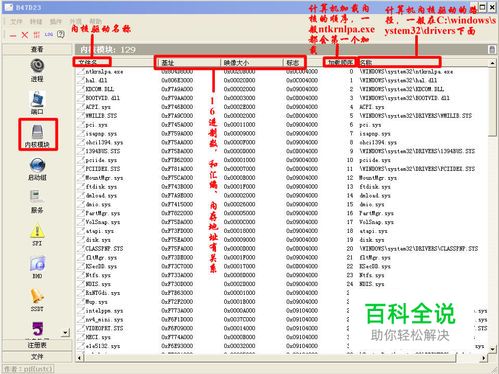Click the application icon in title bar
This screenshot has width=499, height=374.
(9, 7)
